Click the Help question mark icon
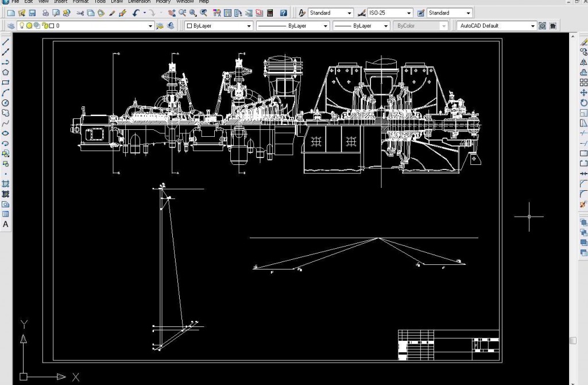 click(x=284, y=13)
